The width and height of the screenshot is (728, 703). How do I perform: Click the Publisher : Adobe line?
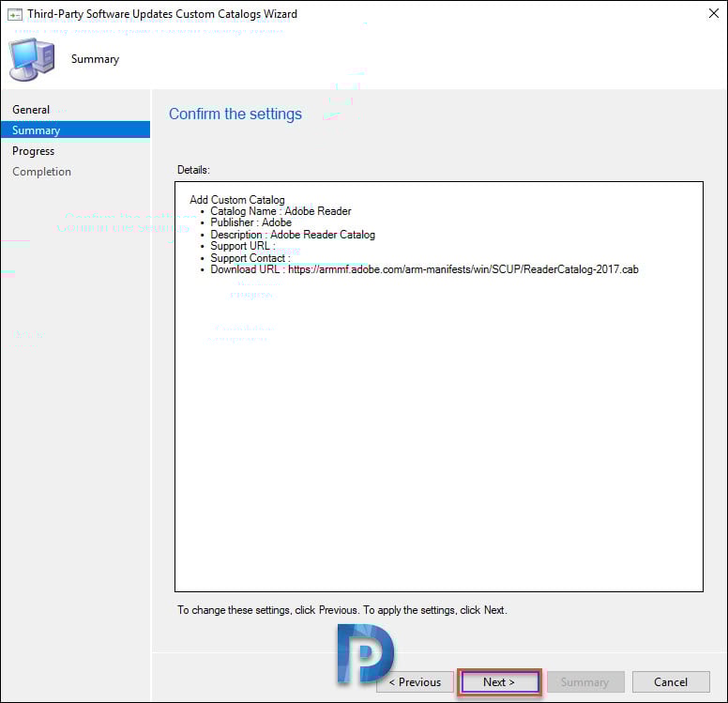tap(250, 222)
